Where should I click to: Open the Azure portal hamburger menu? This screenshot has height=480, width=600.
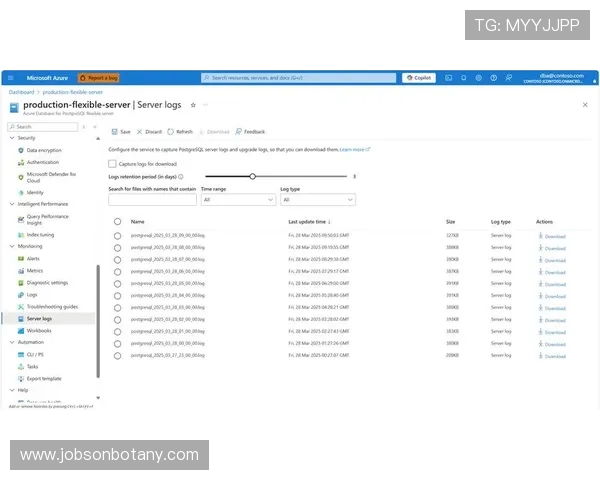point(11,77)
